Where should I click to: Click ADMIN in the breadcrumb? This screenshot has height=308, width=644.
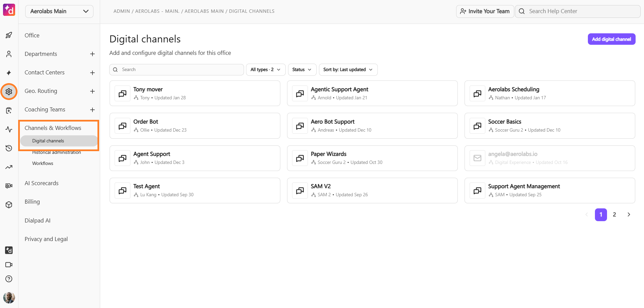[122, 11]
